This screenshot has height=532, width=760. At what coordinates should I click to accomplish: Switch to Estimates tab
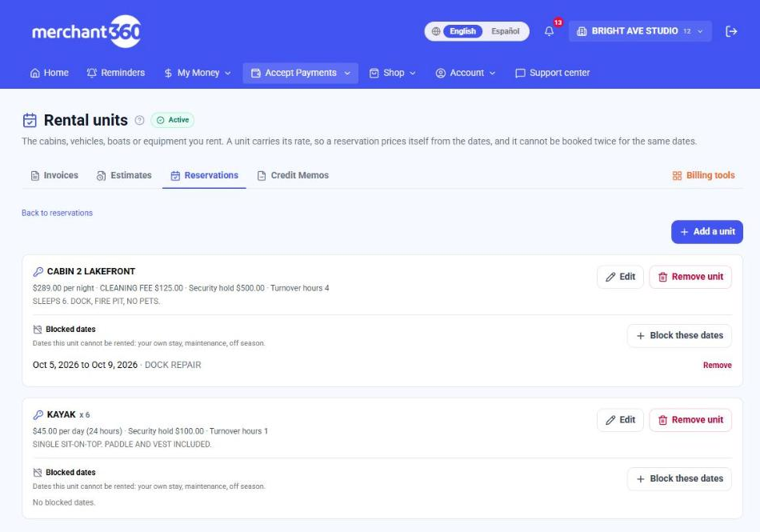point(124,175)
